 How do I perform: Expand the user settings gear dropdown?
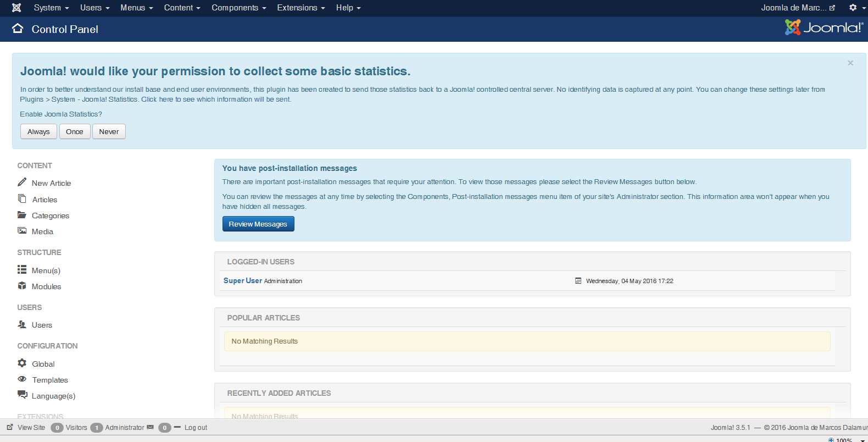click(x=856, y=8)
